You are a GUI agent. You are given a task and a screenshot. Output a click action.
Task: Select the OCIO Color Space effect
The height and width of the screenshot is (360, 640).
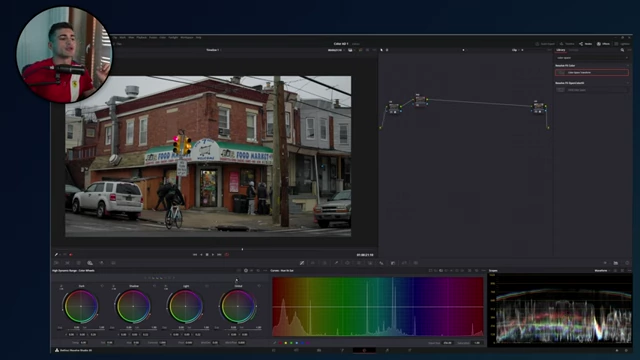[x=591, y=89]
